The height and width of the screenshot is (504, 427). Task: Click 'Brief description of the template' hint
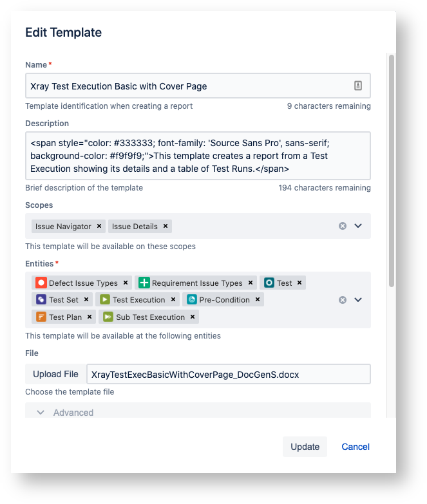tap(84, 188)
